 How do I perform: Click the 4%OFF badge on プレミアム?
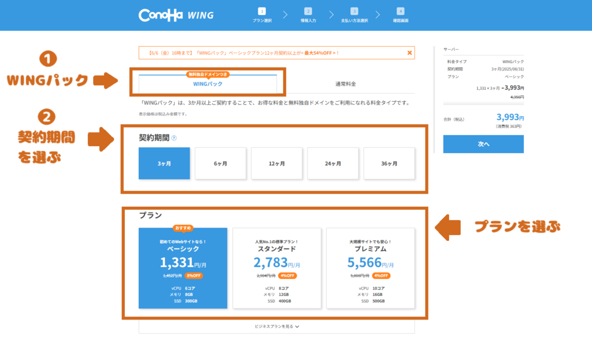click(x=381, y=276)
